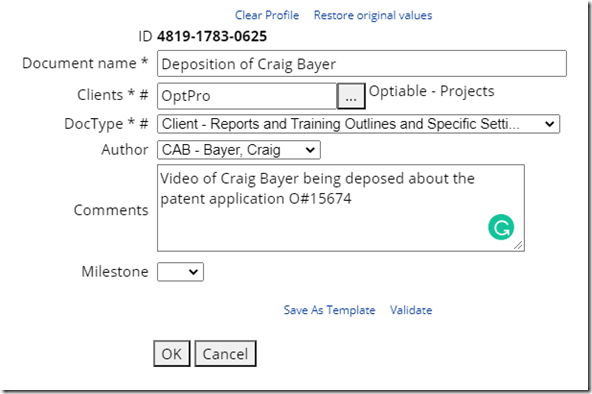592x394 pixels.
Task: Click the Comments field label
Action: click(x=111, y=210)
